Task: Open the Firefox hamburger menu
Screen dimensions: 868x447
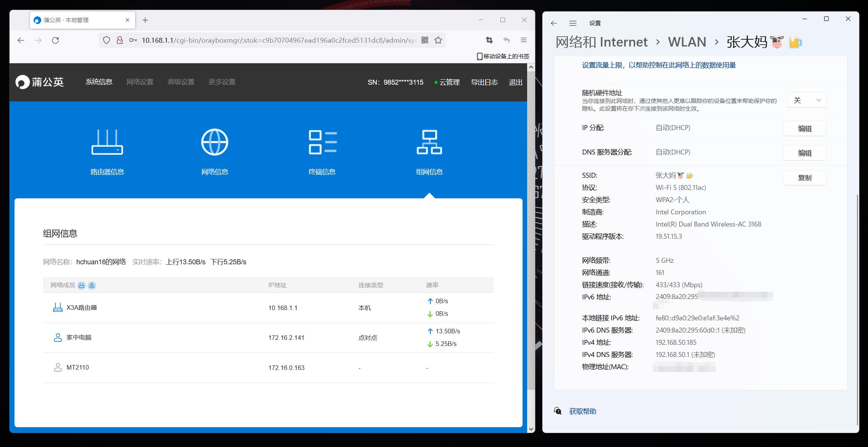Action: click(x=524, y=40)
